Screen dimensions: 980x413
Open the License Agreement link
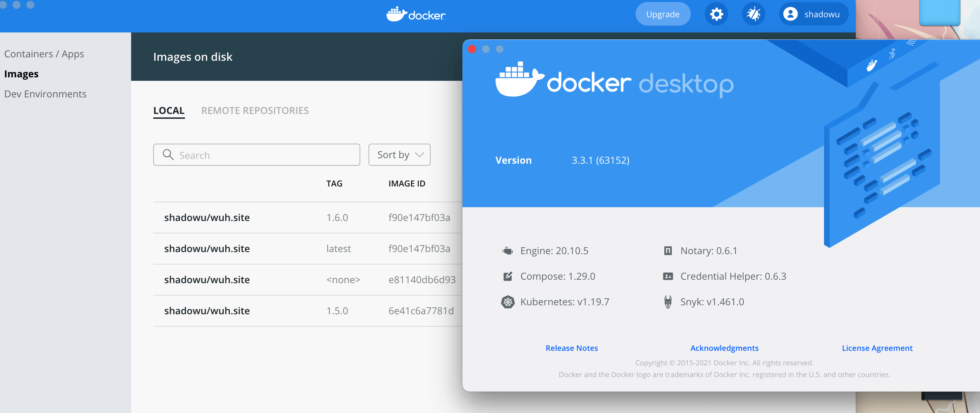pos(877,348)
